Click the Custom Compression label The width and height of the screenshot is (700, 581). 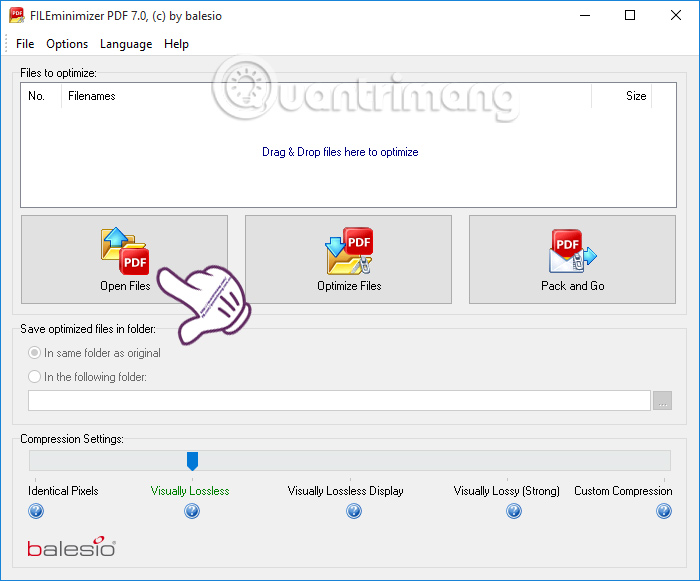point(623,491)
